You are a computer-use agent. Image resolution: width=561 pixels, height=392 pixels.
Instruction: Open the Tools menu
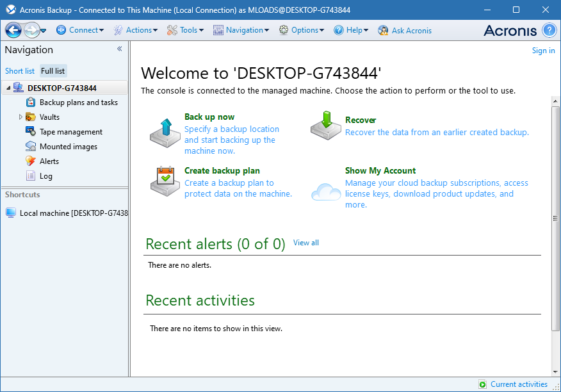pos(191,30)
